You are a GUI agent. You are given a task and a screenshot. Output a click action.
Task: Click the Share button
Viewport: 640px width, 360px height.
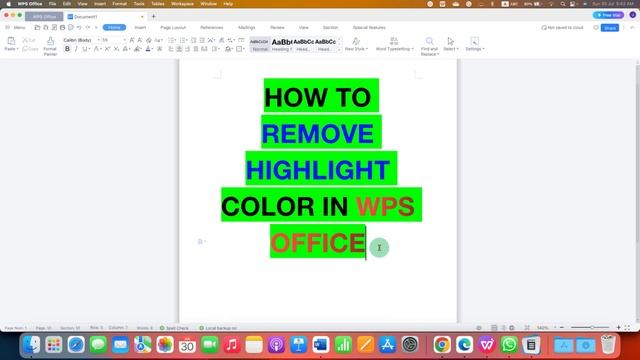pyautogui.click(x=610, y=28)
